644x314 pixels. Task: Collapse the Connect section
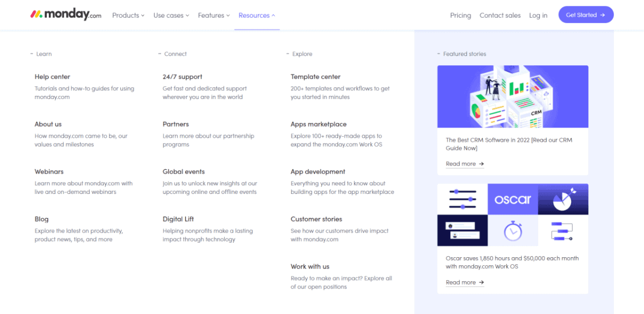point(159,54)
